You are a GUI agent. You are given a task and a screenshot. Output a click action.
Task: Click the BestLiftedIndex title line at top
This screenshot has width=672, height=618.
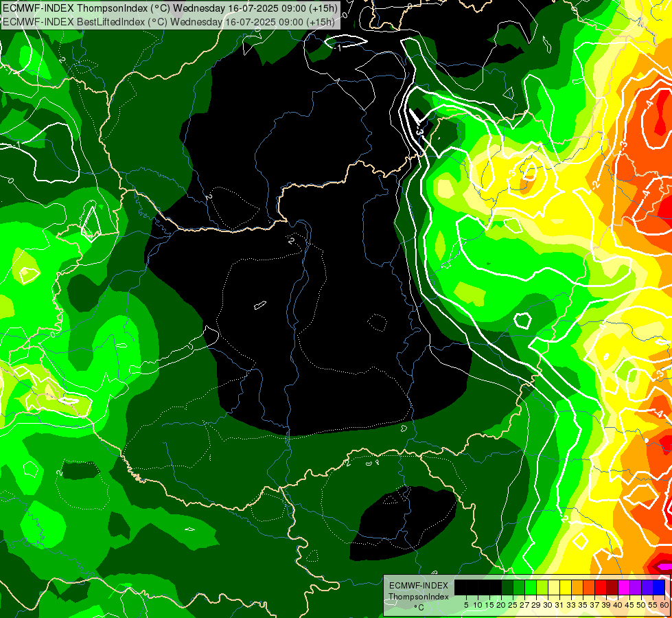(169, 22)
